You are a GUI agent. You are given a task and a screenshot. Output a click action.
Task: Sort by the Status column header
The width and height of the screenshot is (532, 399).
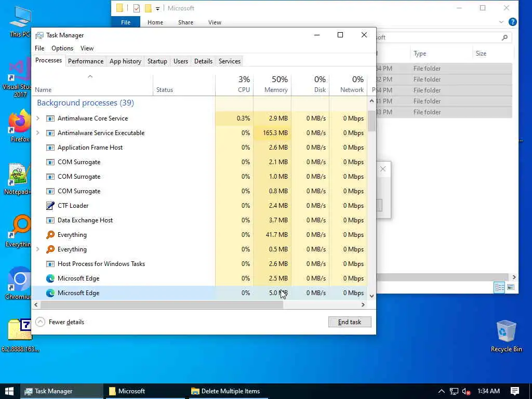click(x=184, y=85)
